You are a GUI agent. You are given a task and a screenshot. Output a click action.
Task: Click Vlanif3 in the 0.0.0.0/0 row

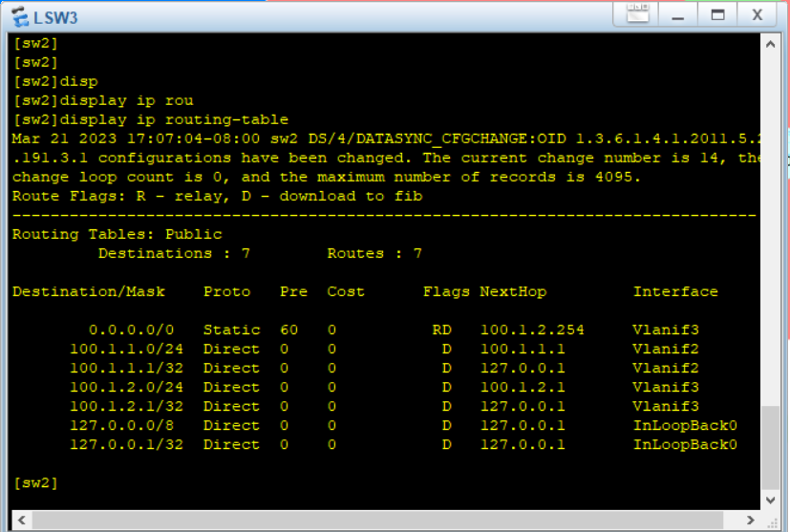[x=666, y=330]
